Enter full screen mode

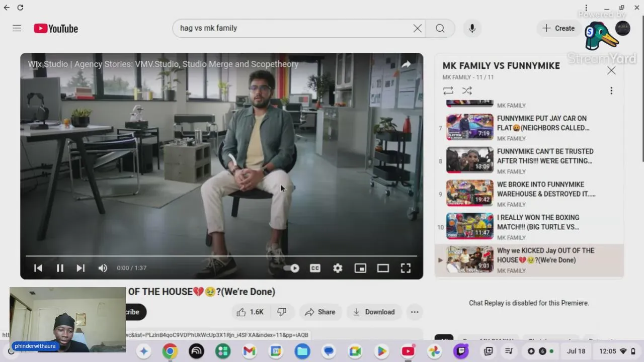coord(406,268)
